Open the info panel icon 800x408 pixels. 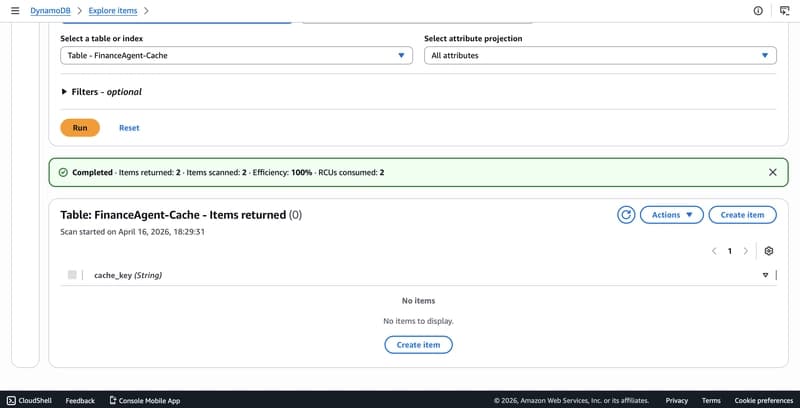pyautogui.click(x=758, y=11)
